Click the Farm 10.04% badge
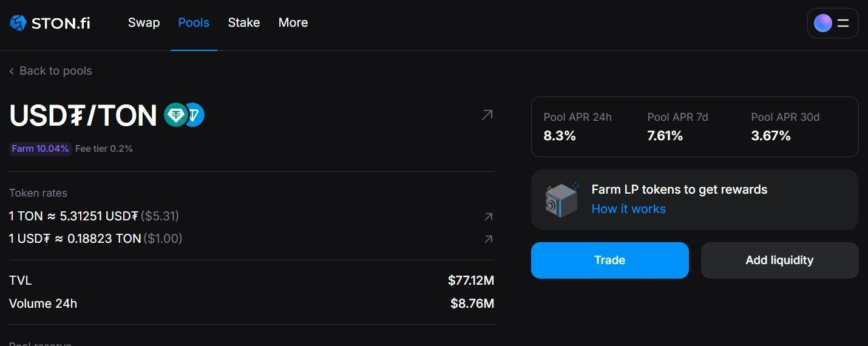This screenshot has width=868, height=346. tap(40, 149)
